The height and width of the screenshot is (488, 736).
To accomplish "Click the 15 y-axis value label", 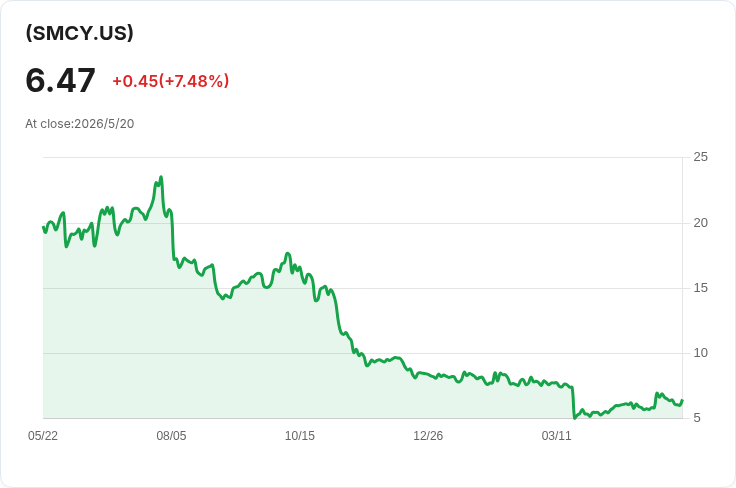I will 700,288.
